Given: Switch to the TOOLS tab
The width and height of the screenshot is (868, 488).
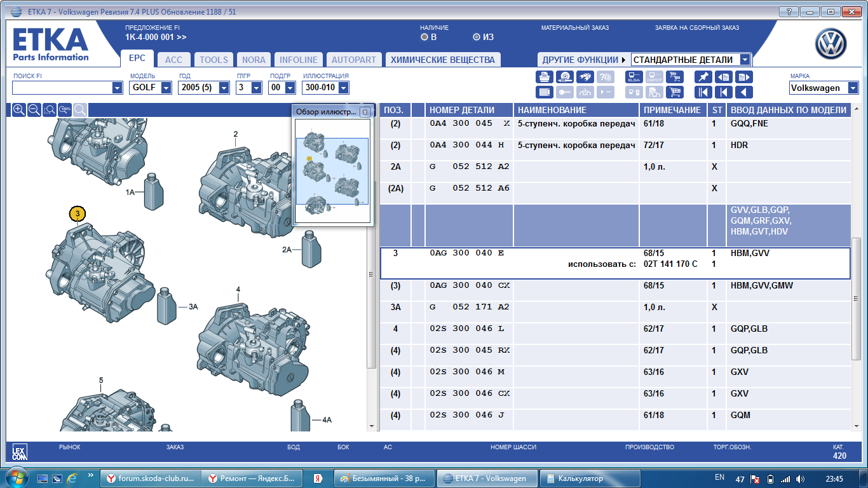Looking at the screenshot, I should point(214,60).
